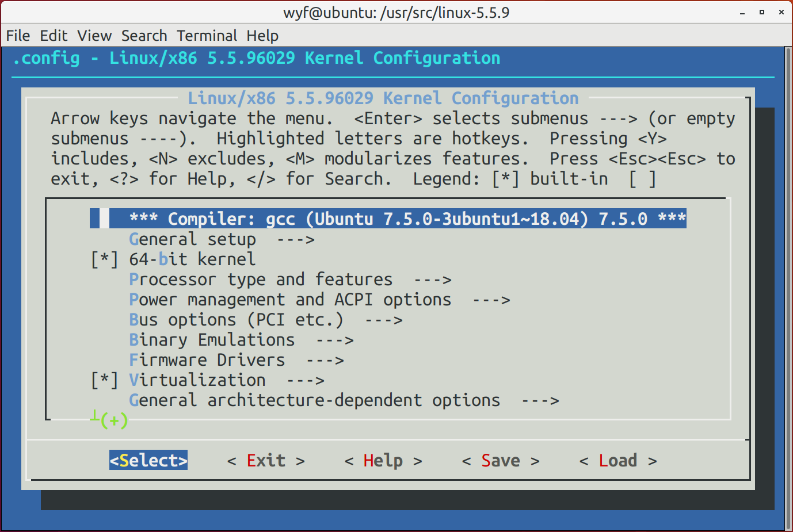Click the .config Kernel Configuration header text
793x532 pixels.
[256, 58]
